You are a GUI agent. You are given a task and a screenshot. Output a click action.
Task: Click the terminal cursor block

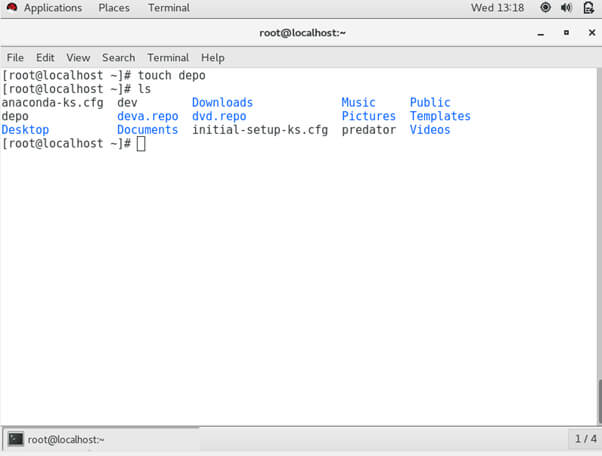pyautogui.click(x=141, y=144)
